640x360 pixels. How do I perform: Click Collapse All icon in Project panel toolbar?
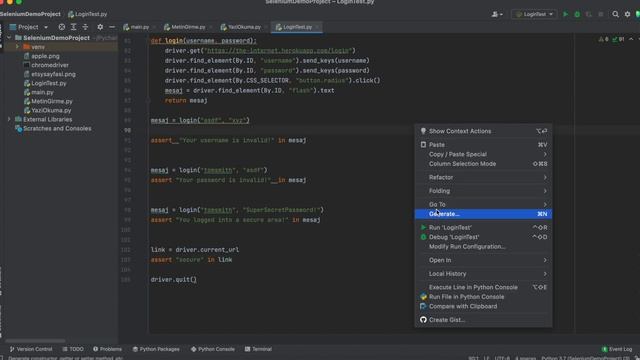[x=85, y=27]
